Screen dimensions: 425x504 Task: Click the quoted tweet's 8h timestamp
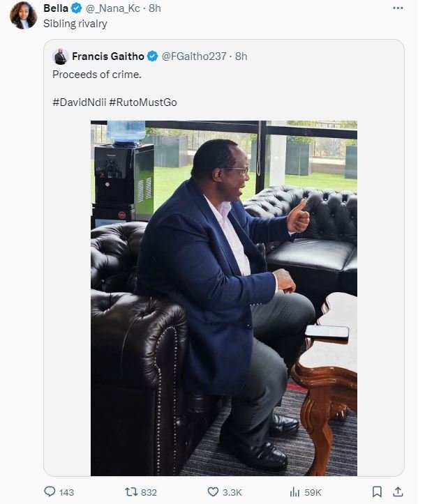tap(241, 56)
